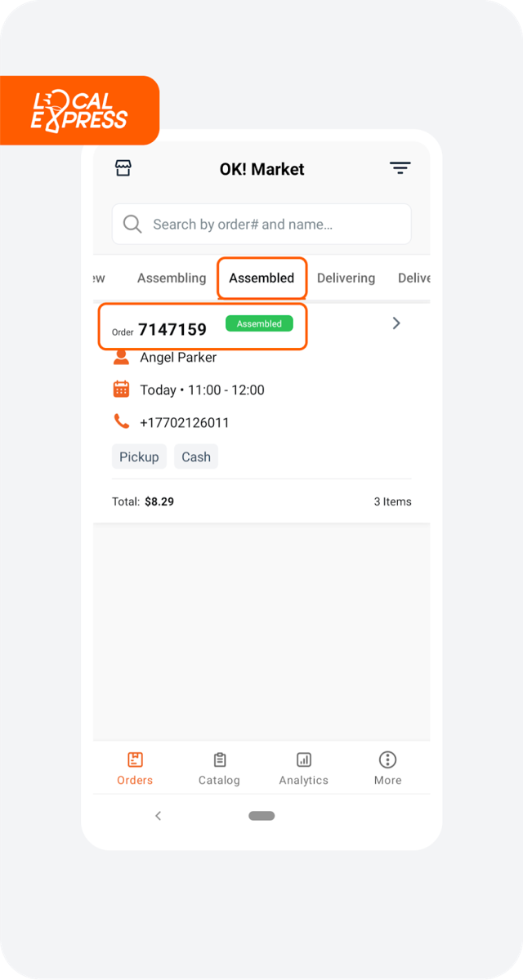Click the Cash payment tag
This screenshot has width=523, height=980.
[196, 457]
